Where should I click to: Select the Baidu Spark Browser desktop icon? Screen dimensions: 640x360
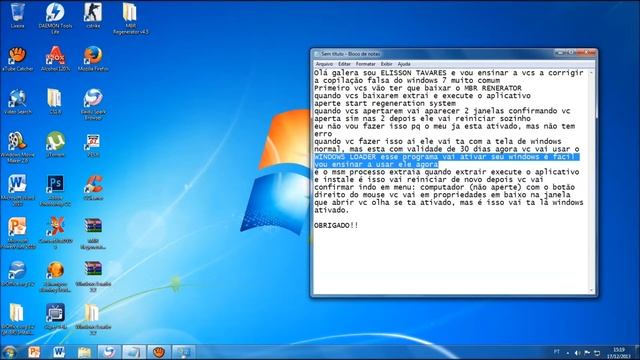pyautogui.click(x=93, y=104)
